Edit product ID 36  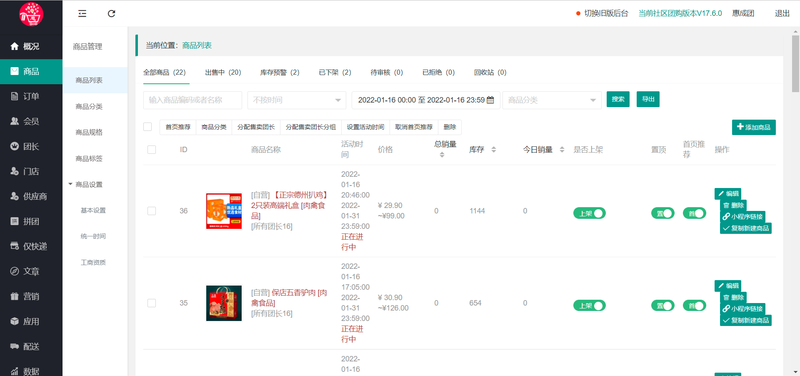click(728, 193)
